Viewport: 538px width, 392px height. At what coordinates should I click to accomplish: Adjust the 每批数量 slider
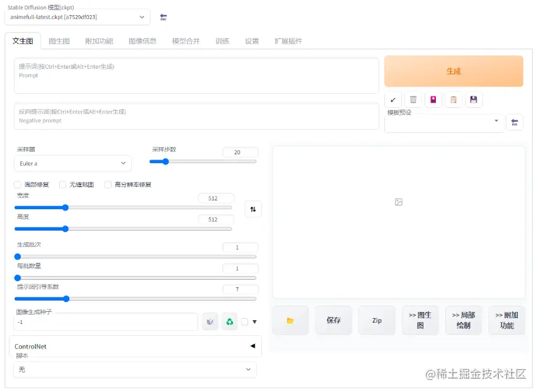pos(135,278)
